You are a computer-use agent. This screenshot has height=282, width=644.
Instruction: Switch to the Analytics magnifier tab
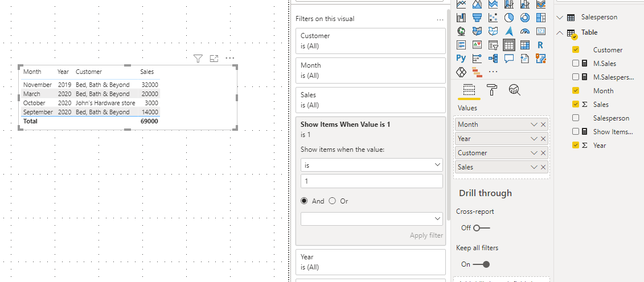click(515, 90)
